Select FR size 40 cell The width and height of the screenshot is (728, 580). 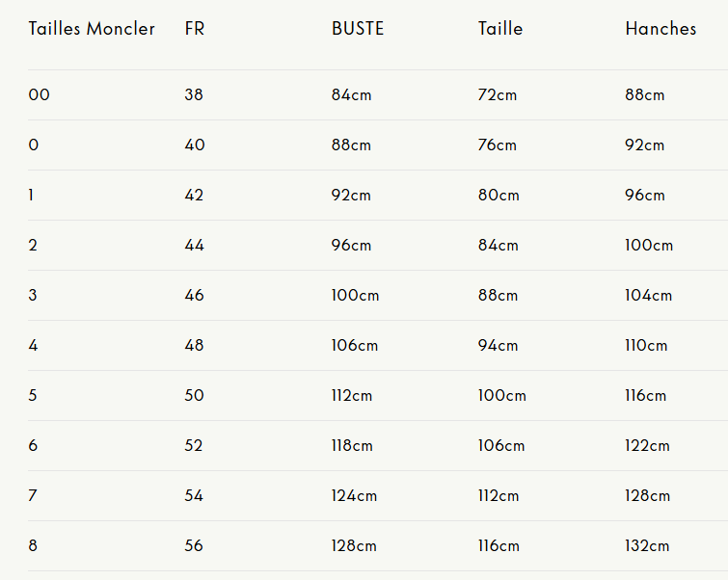[x=194, y=145]
